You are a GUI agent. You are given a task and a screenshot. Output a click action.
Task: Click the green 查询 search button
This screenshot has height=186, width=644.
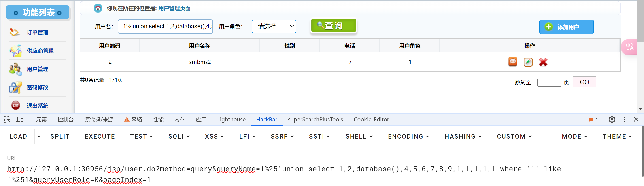[x=334, y=25]
